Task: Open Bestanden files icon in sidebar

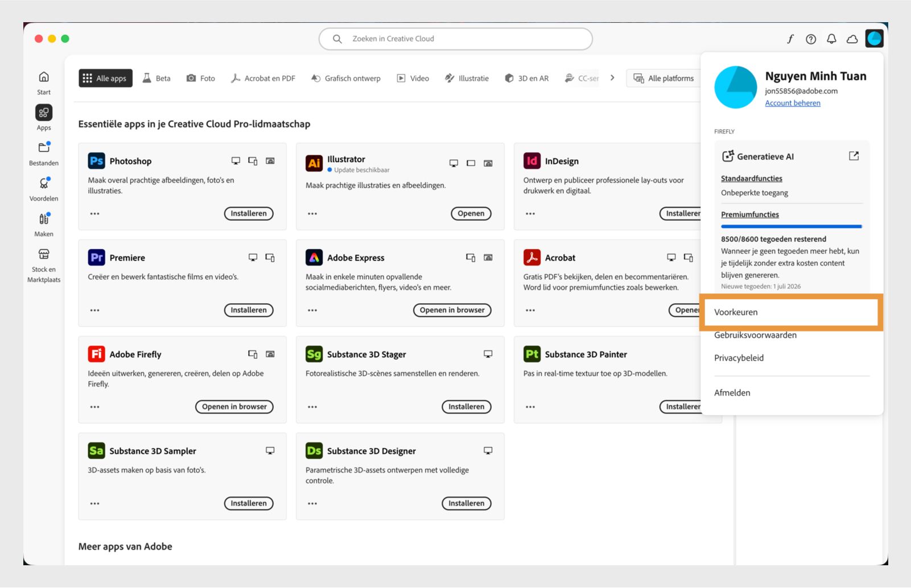Action: 44,148
